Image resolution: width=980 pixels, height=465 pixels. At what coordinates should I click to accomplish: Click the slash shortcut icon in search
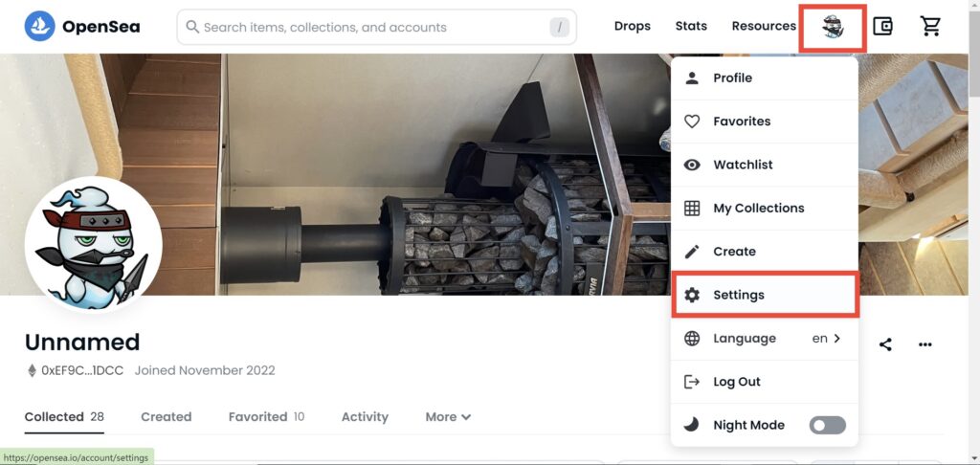point(560,28)
